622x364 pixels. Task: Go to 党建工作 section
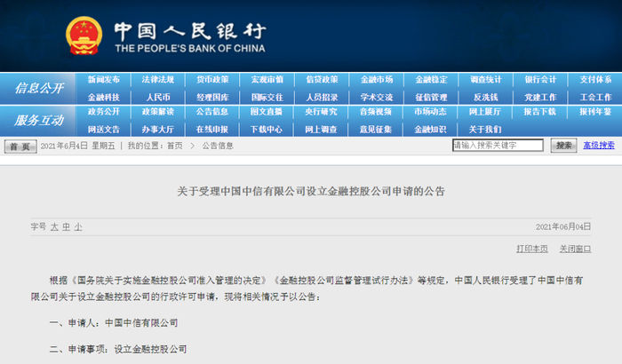[540, 98]
